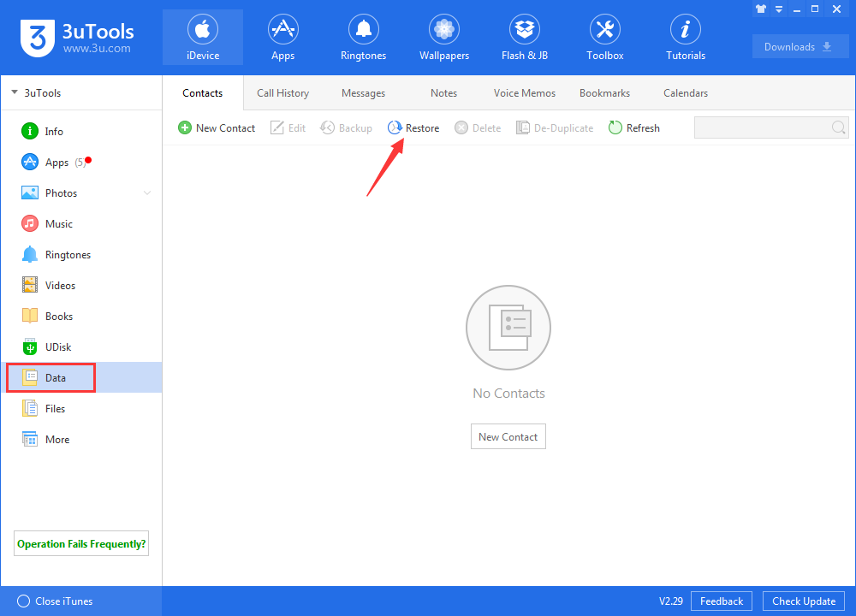Expand the Photos submenu chevron
Viewport: 856px width, 616px height.
click(147, 193)
